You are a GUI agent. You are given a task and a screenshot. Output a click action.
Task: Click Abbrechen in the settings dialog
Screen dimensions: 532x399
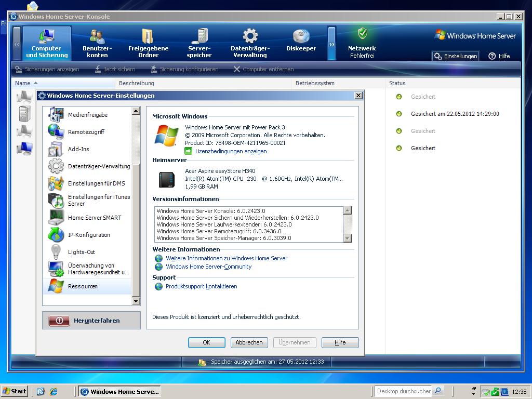pyautogui.click(x=249, y=342)
